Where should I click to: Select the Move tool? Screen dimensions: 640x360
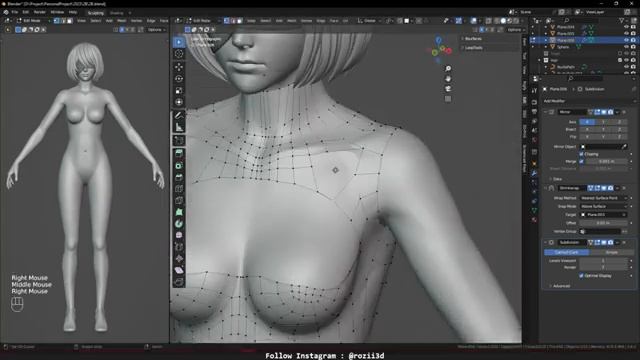[x=179, y=67]
